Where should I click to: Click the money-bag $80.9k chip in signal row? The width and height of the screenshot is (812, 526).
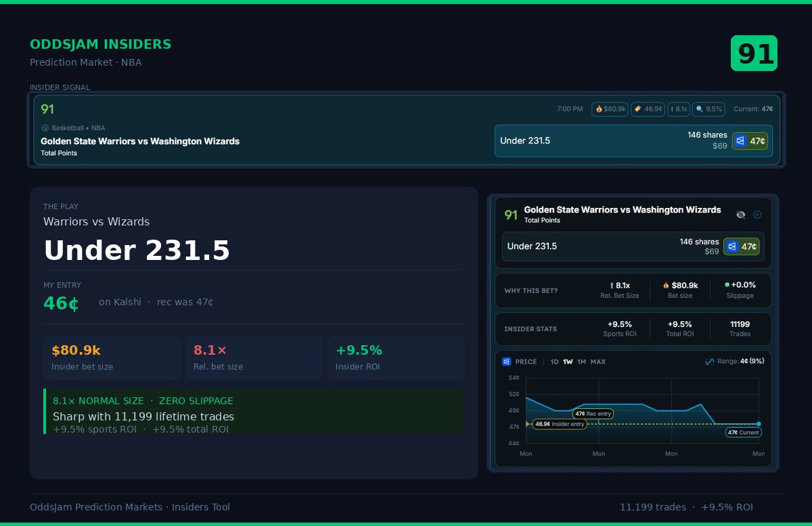(610, 109)
